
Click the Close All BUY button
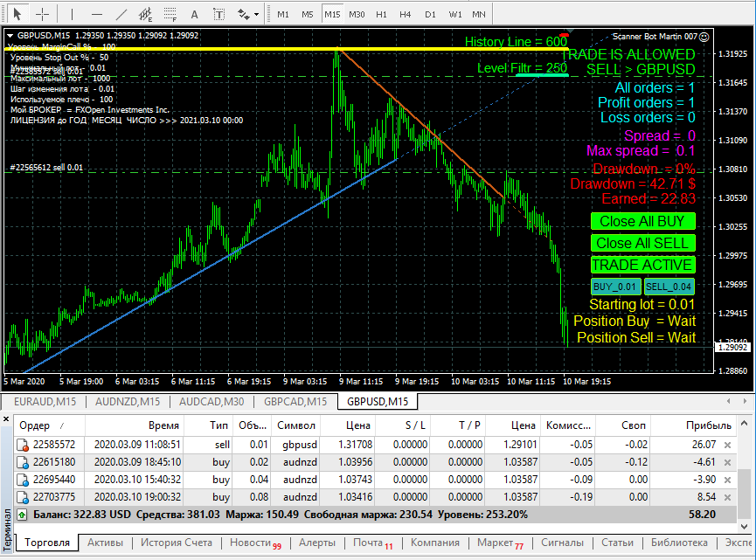pos(642,221)
